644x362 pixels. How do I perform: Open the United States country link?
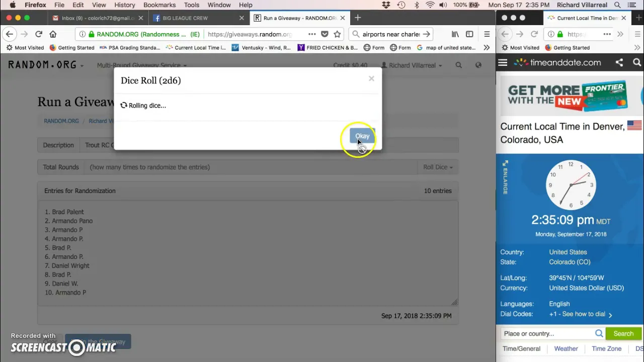tap(568, 252)
